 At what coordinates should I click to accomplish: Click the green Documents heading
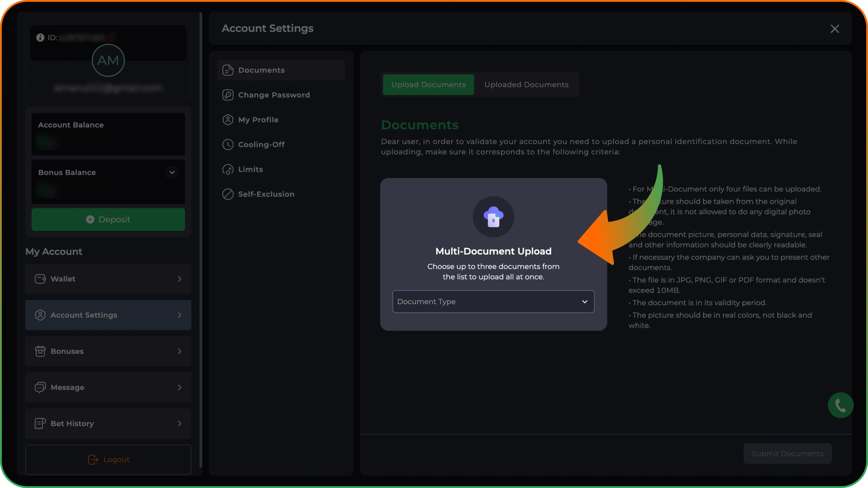420,125
